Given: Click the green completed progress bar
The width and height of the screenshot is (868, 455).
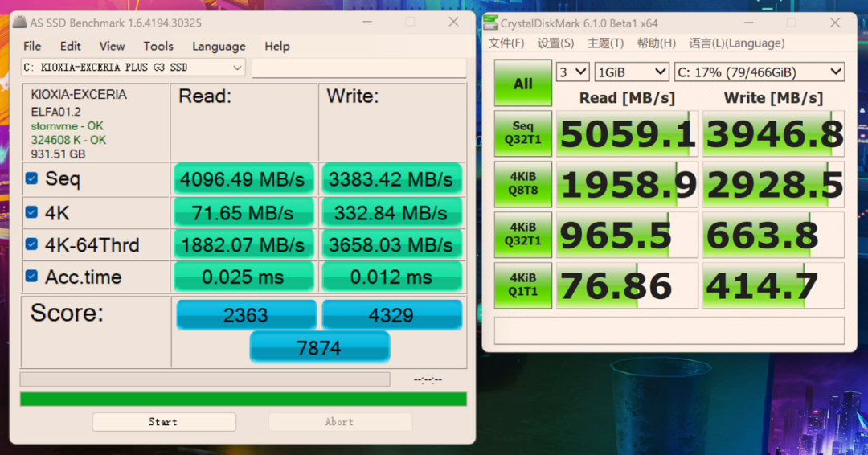Looking at the screenshot, I should [x=243, y=399].
